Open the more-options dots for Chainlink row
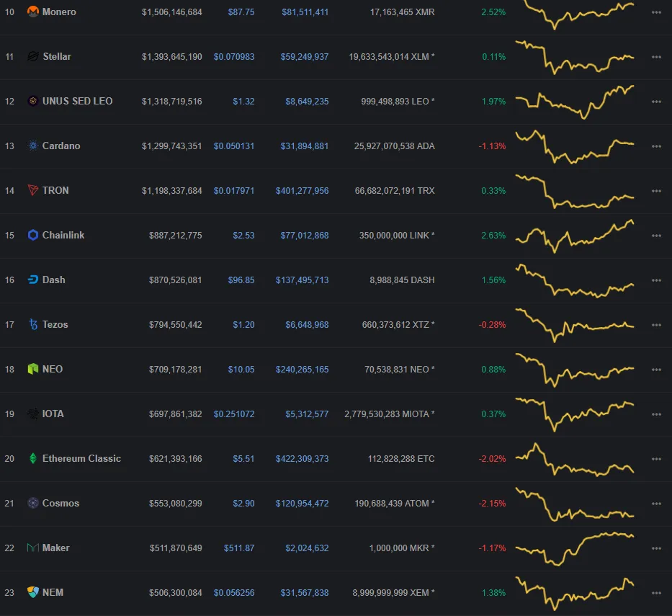Image resolution: width=672 pixels, height=616 pixels. 656,236
